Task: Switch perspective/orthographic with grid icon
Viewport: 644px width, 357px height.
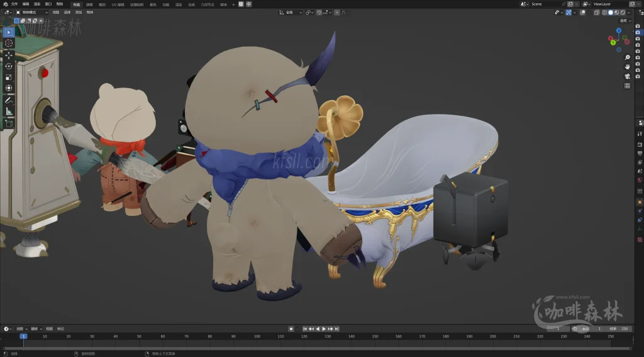Action: click(x=627, y=86)
